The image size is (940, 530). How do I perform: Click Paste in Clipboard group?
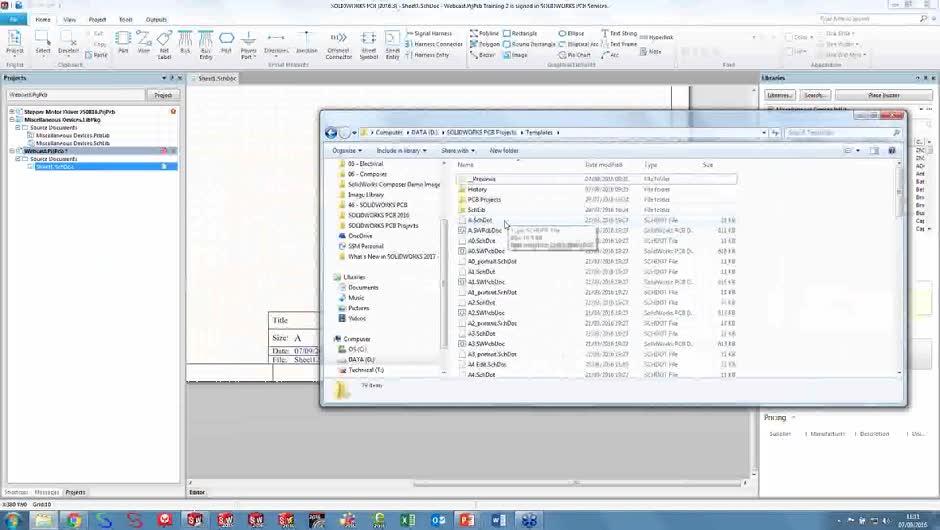97,55
